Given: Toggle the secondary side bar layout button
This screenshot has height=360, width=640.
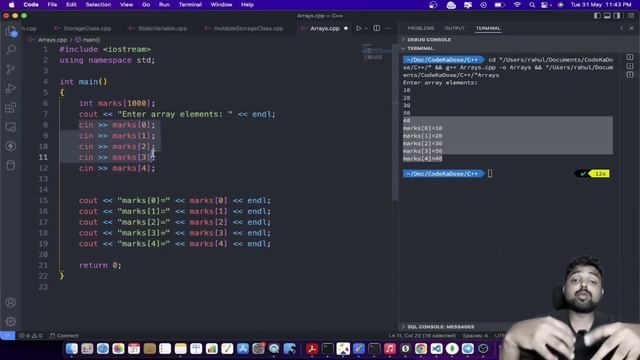Looking at the screenshot, I should (x=617, y=16).
